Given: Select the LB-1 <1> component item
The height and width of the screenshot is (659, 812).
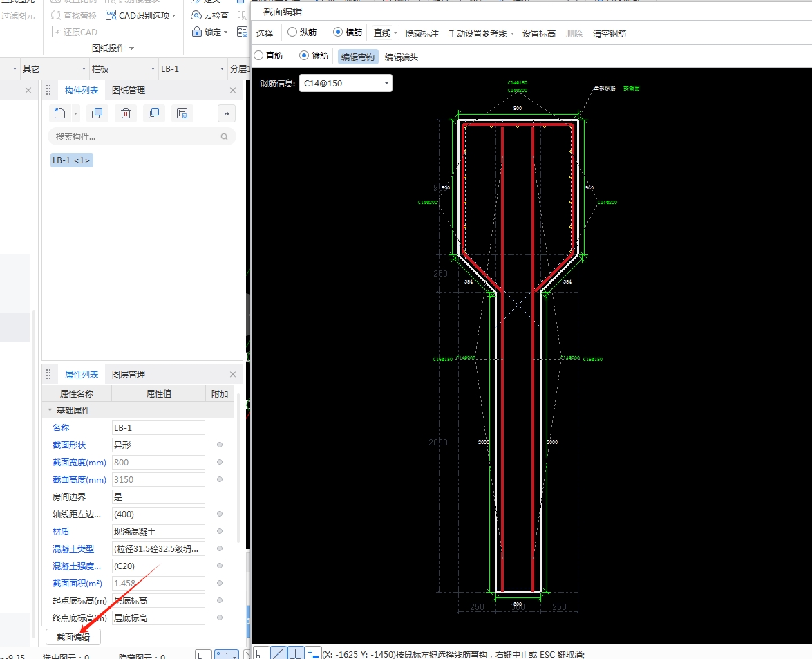Looking at the screenshot, I should click(71, 160).
